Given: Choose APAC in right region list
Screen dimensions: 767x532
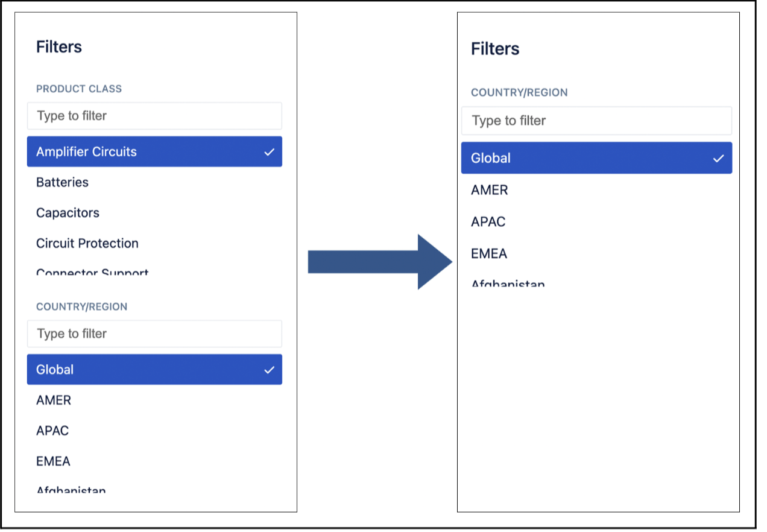Looking at the screenshot, I should click(x=488, y=222).
